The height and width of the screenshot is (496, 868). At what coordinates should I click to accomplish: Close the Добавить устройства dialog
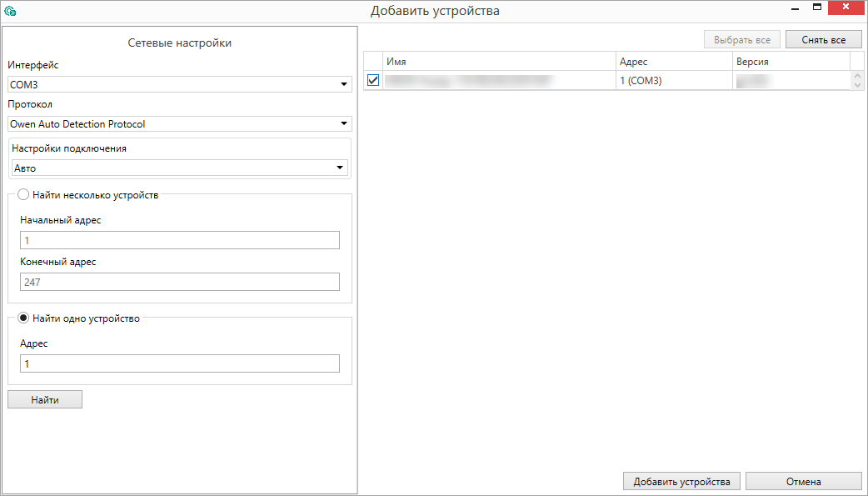pos(847,8)
